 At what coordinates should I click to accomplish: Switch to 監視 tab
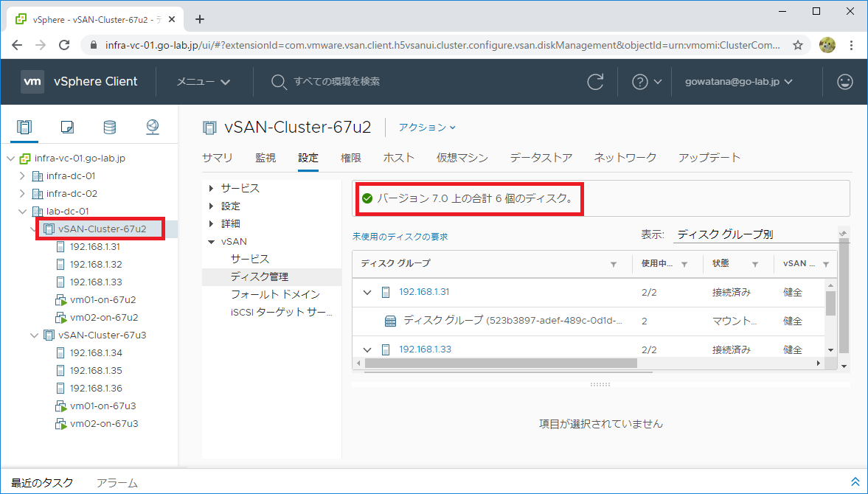point(265,158)
